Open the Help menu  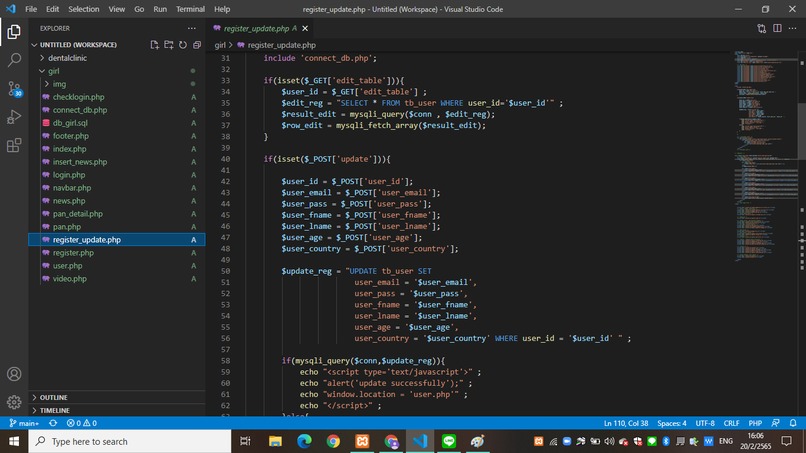222,9
